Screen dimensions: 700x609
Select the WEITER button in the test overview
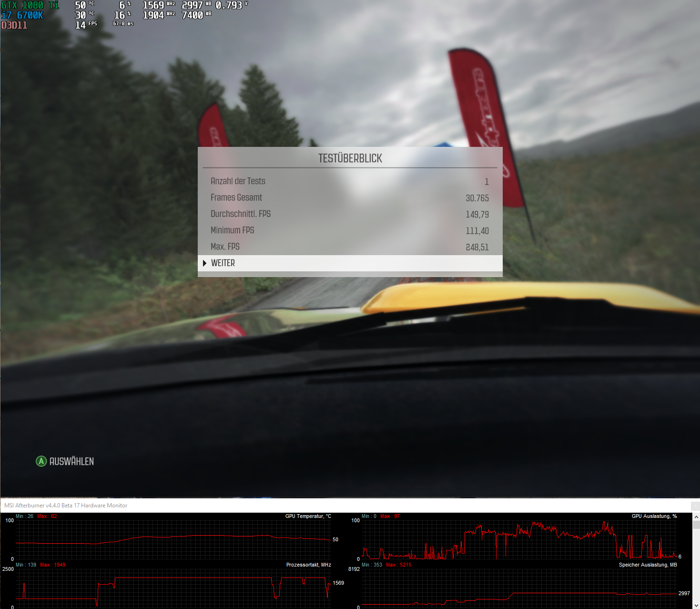[350, 263]
